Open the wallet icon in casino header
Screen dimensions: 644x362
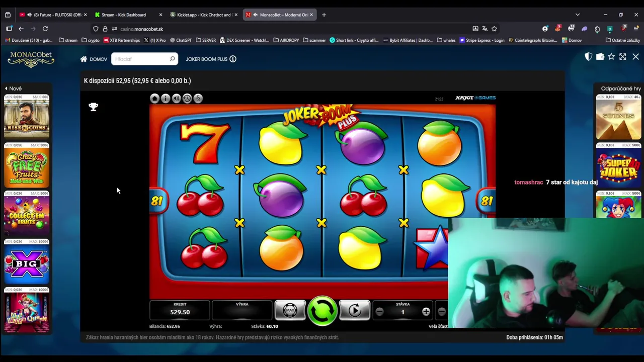(x=600, y=57)
